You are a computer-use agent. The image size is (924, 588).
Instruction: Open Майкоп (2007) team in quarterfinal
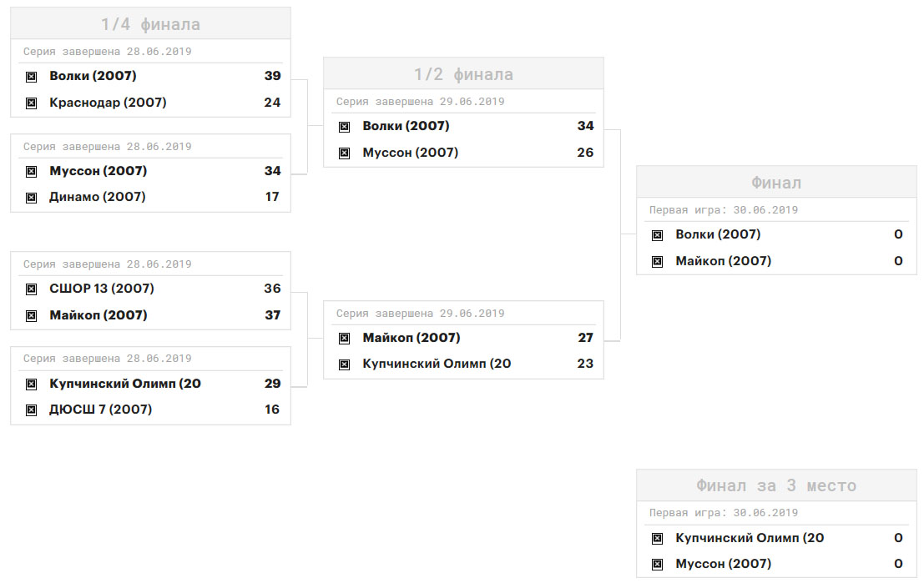point(98,315)
